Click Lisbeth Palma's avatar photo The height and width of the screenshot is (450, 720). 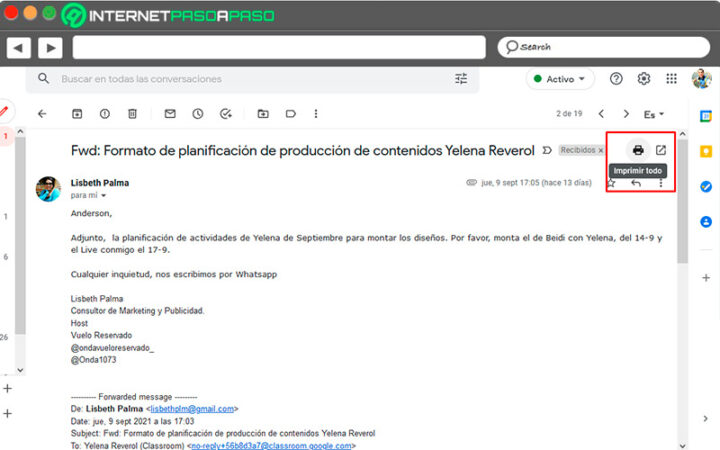tap(48, 189)
